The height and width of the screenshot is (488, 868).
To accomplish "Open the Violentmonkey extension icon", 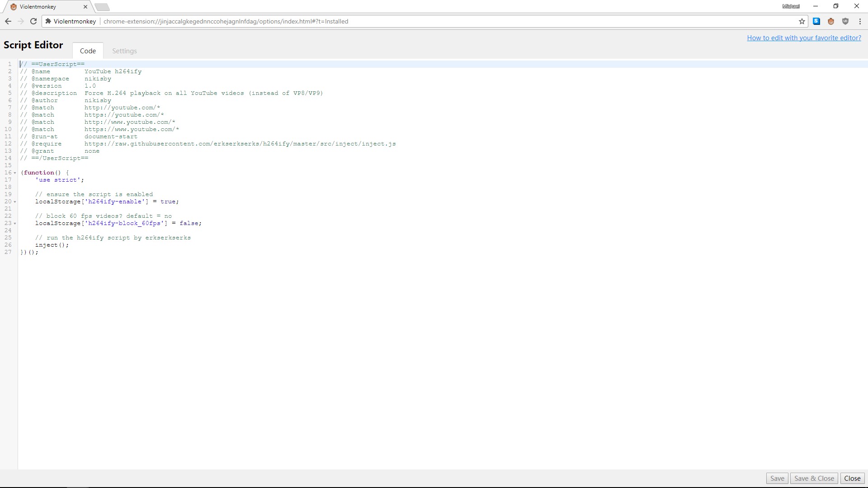I will (x=831, y=21).
